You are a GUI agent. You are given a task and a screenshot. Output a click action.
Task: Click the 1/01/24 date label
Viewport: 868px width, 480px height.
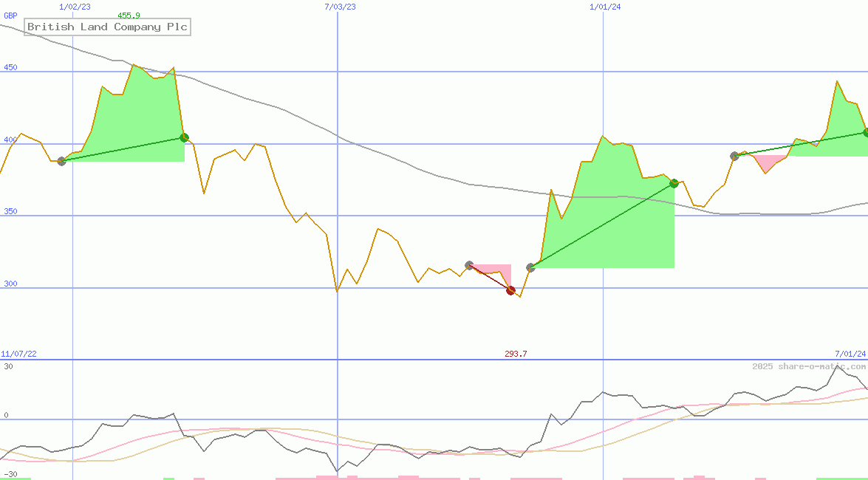[605, 7]
